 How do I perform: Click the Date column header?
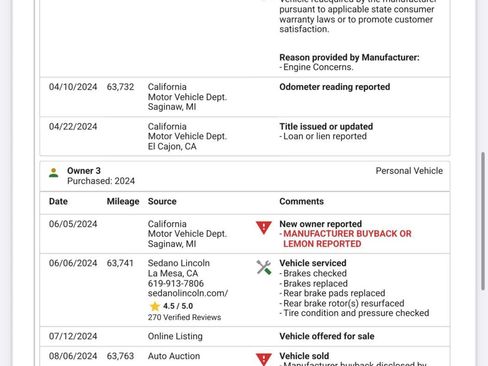[58, 201]
